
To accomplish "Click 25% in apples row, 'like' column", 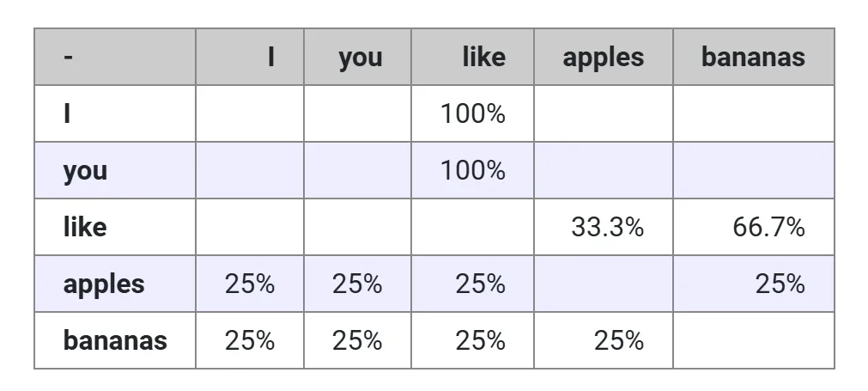I will (x=480, y=284).
